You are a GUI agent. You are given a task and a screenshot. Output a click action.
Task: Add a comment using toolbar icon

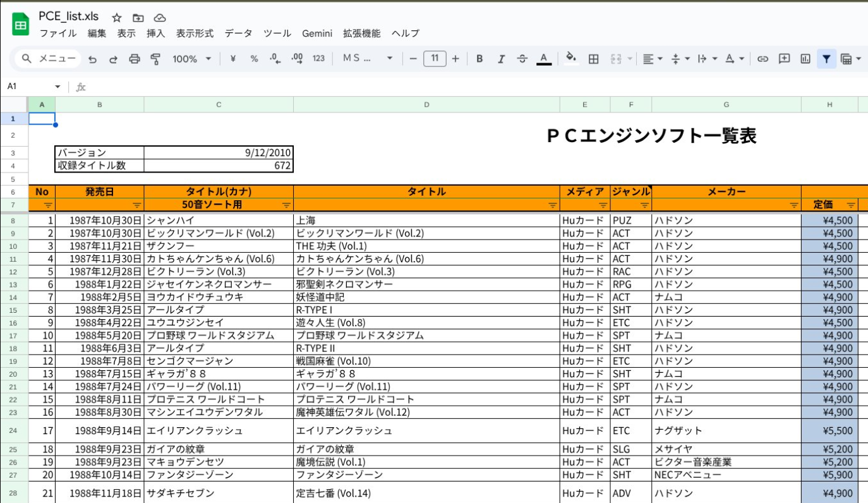tap(784, 59)
